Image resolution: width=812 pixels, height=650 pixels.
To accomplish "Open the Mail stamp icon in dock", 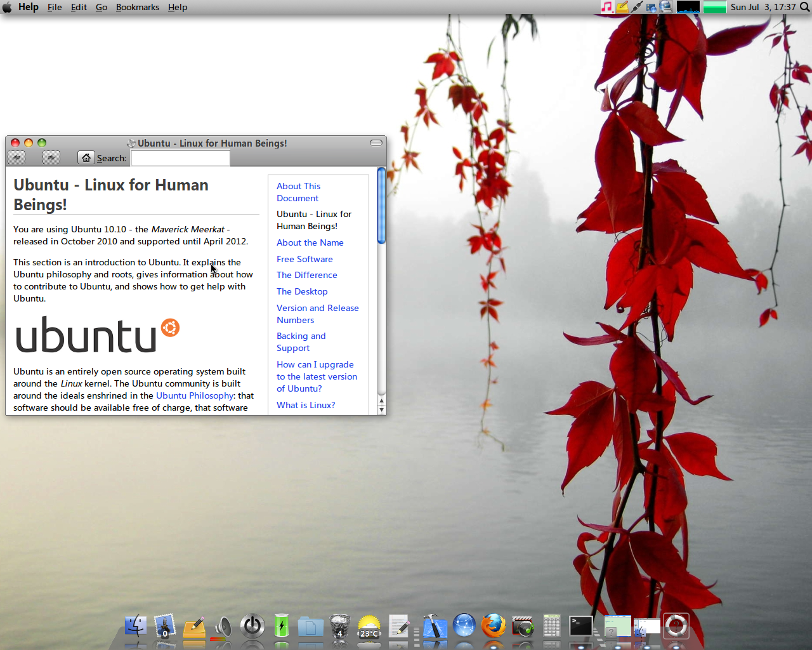I will [165, 626].
